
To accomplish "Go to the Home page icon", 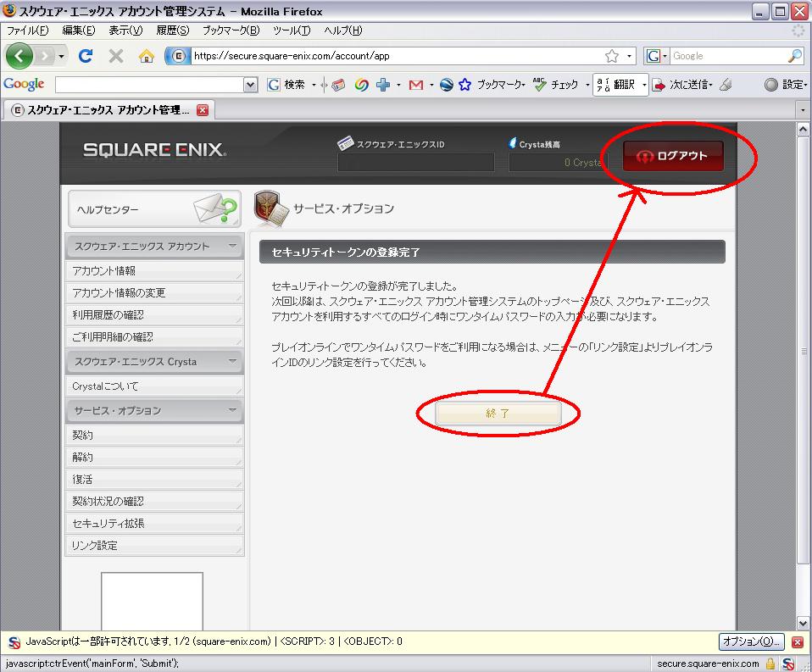I will point(147,55).
